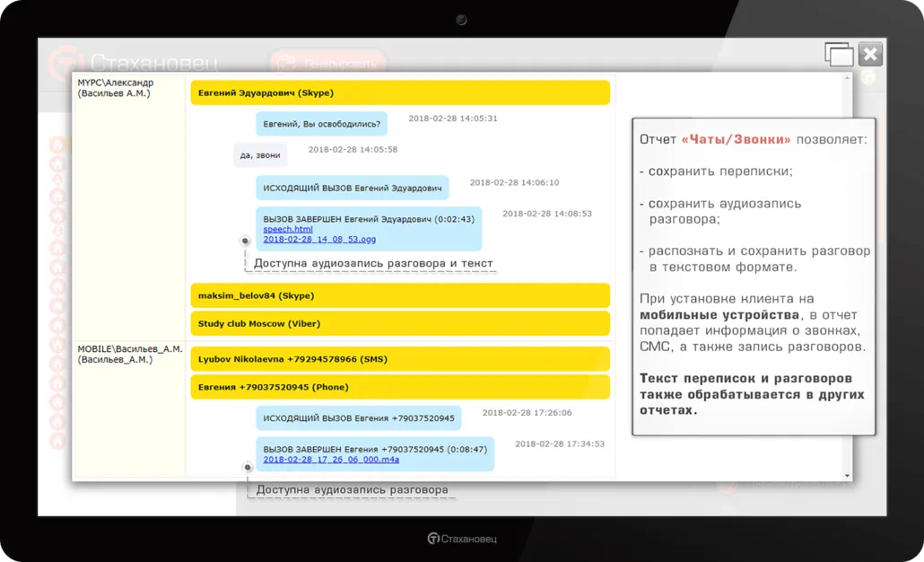Open the 2018-02-28_17_26_06_000.m4a recording link
Screen dimensions: 924x562
(331, 459)
